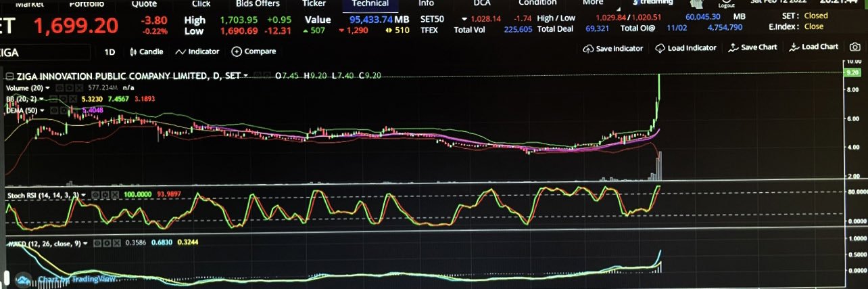Click the Total Vol value 225,605
This screenshot has width=868, height=289.
[x=518, y=30]
